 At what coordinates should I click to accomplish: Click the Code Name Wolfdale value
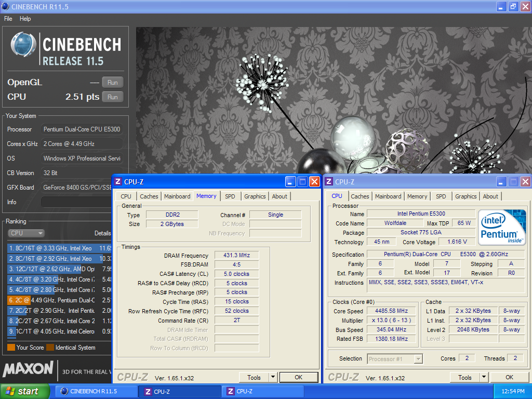[x=395, y=223]
